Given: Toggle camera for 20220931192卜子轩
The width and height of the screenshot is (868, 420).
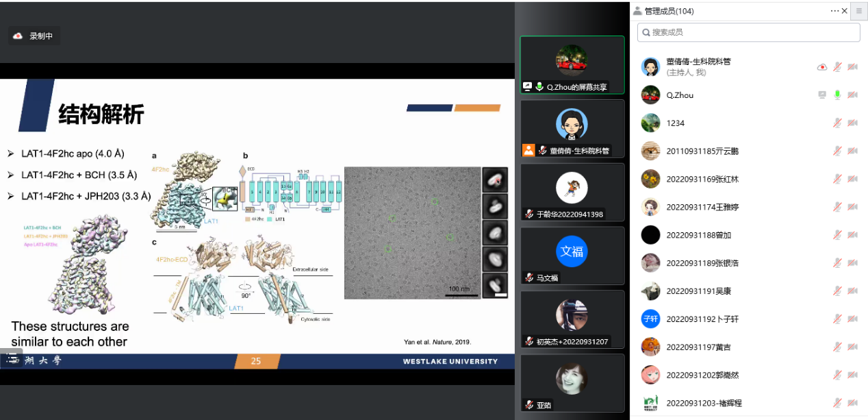Looking at the screenshot, I should click(x=852, y=319).
